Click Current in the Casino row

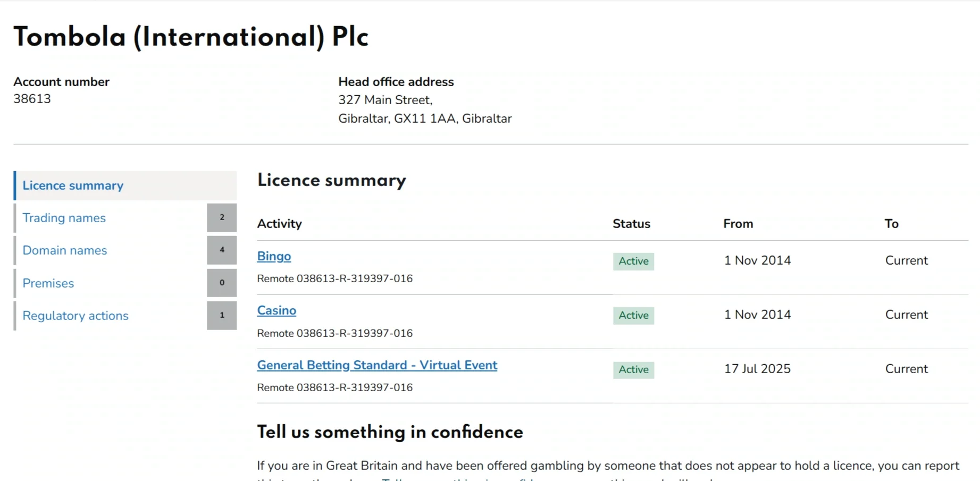(x=907, y=315)
